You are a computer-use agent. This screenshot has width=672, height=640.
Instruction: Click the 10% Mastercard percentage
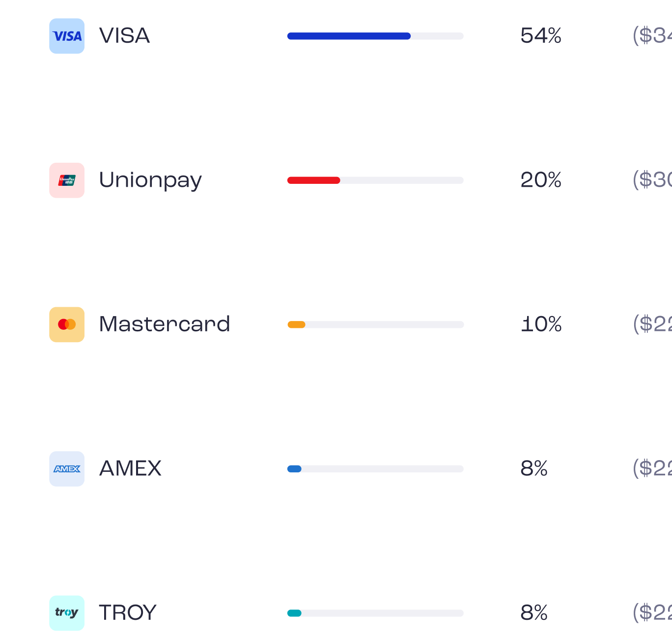(x=541, y=324)
